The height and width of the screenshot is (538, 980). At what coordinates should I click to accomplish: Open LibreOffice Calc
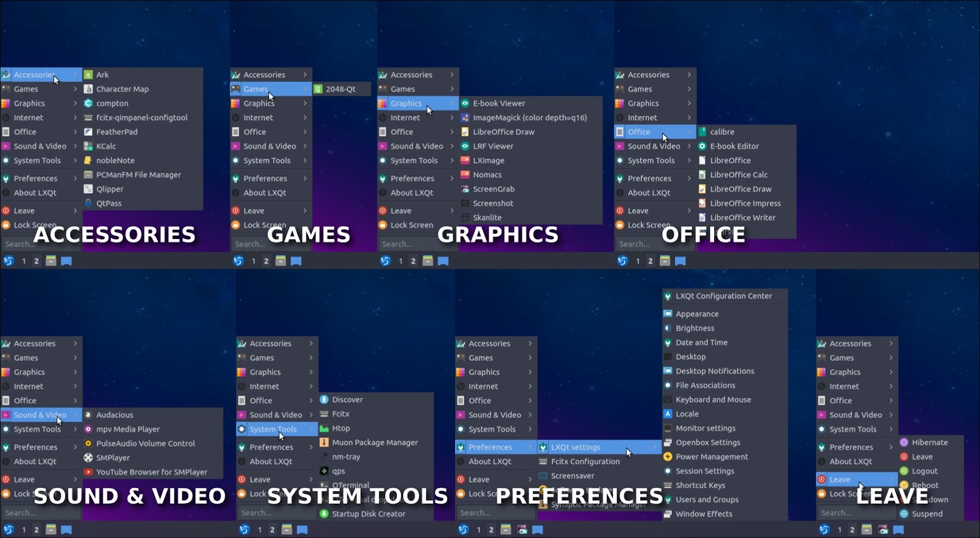tap(746, 175)
